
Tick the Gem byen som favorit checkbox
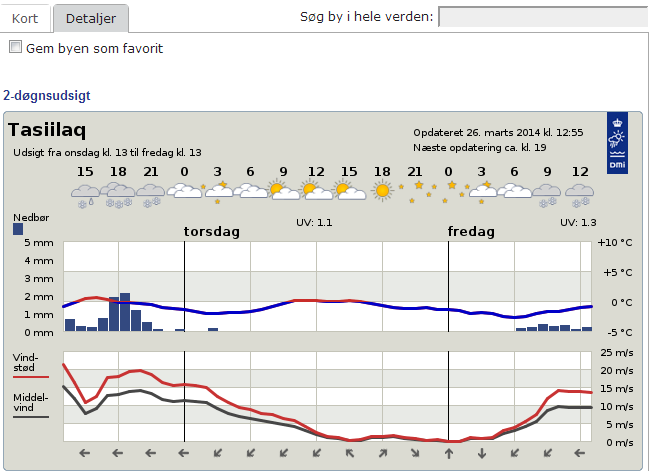coord(15,47)
